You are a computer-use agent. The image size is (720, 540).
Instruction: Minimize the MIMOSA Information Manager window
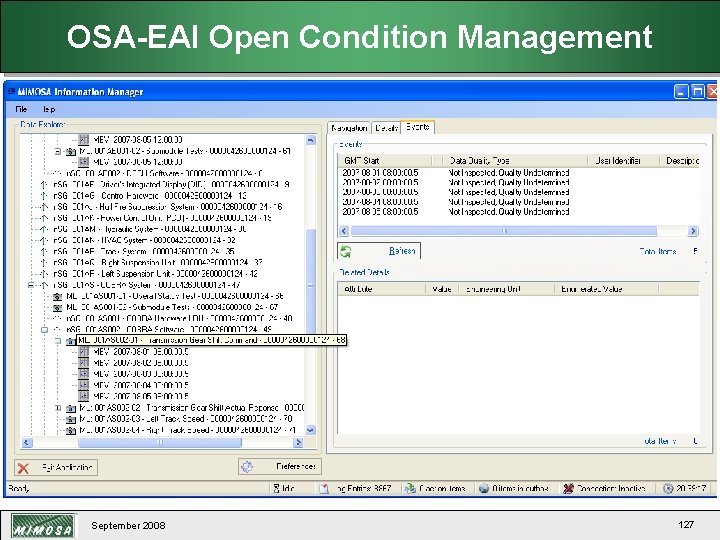(681, 91)
